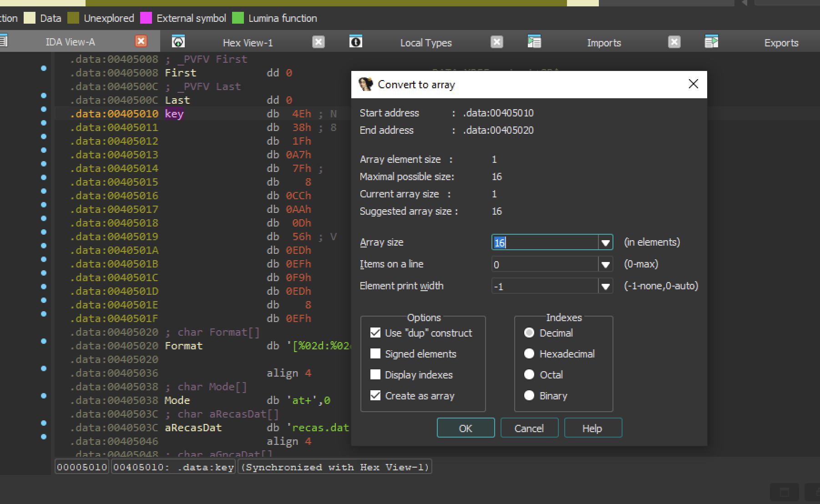Click the Imports tab icon
The image size is (820, 504).
[x=534, y=42]
